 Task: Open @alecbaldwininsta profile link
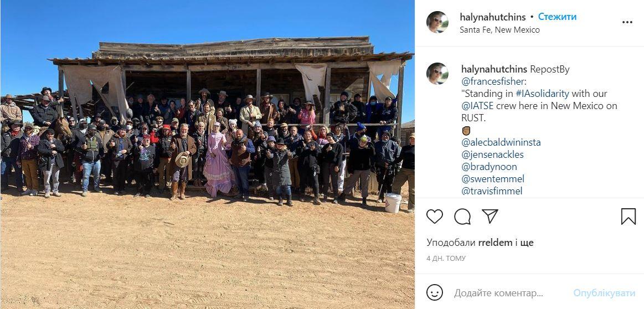(x=501, y=142)
